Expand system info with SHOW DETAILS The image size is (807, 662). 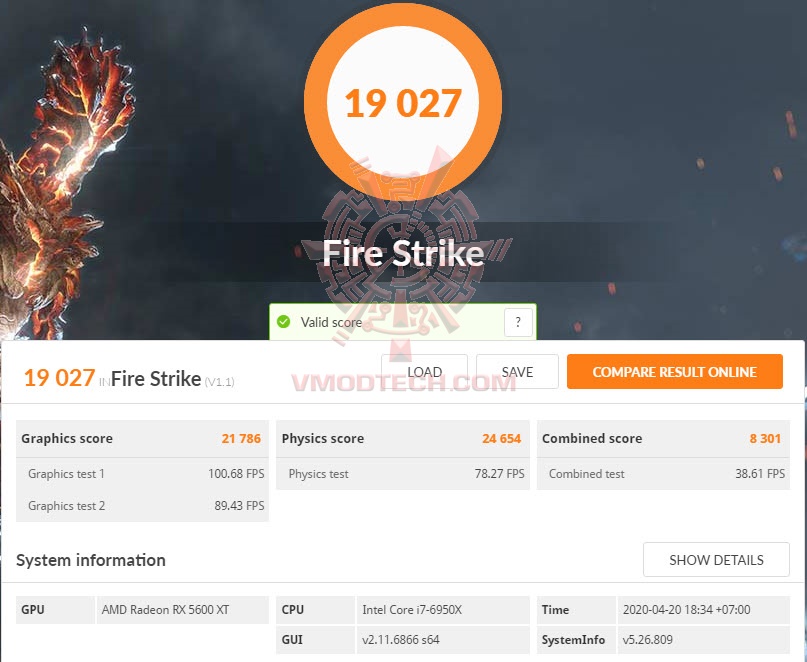716,560
